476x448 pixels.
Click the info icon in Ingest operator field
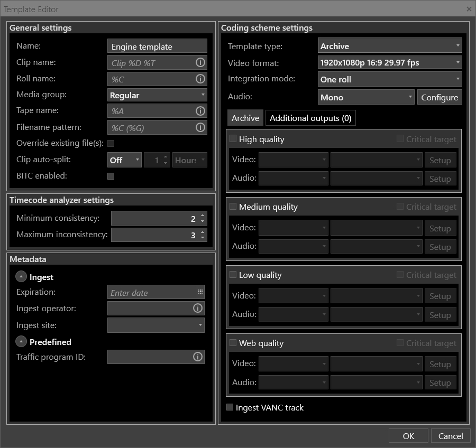pyautogui.click(x=198, y=308)
